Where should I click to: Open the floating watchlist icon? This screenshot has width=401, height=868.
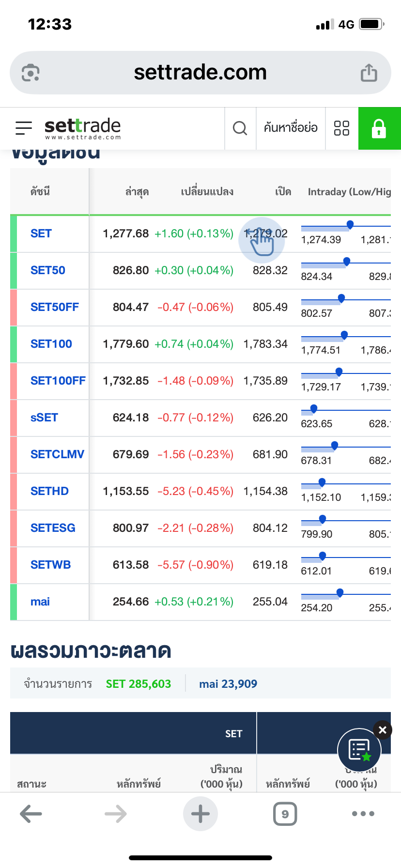(x=359, y=750)
